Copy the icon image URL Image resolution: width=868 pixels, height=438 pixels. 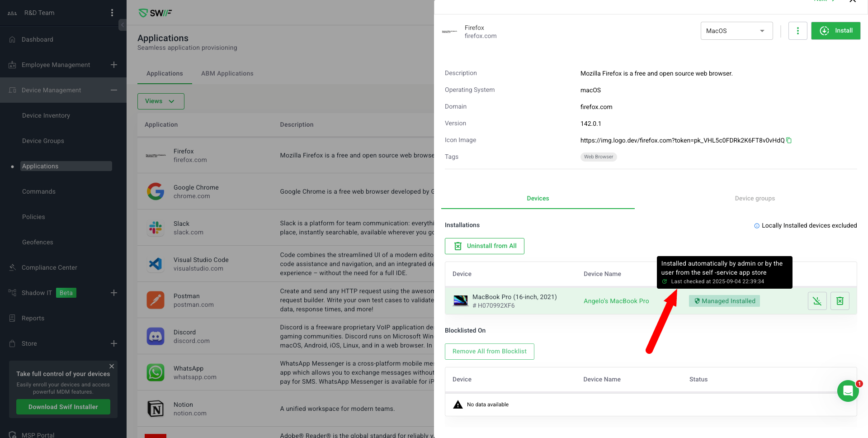789,140
